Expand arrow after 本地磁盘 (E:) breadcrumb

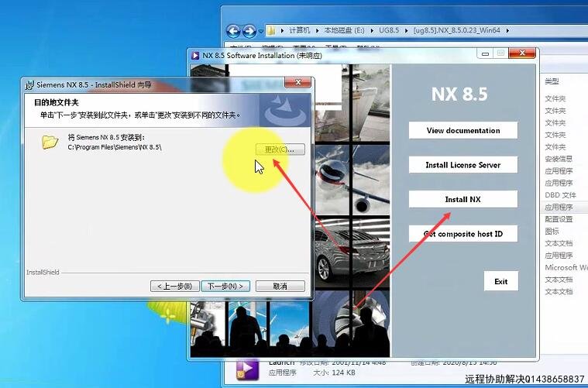(x=372, y=30)
